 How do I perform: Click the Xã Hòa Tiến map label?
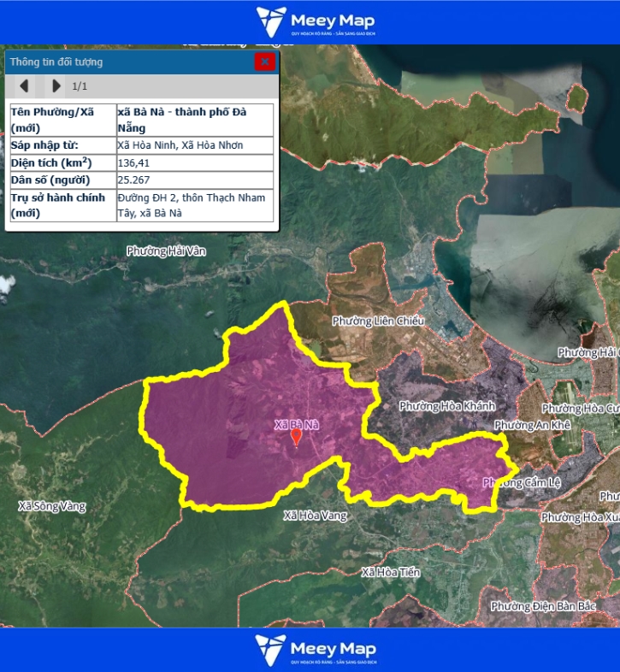click(390, 571)
